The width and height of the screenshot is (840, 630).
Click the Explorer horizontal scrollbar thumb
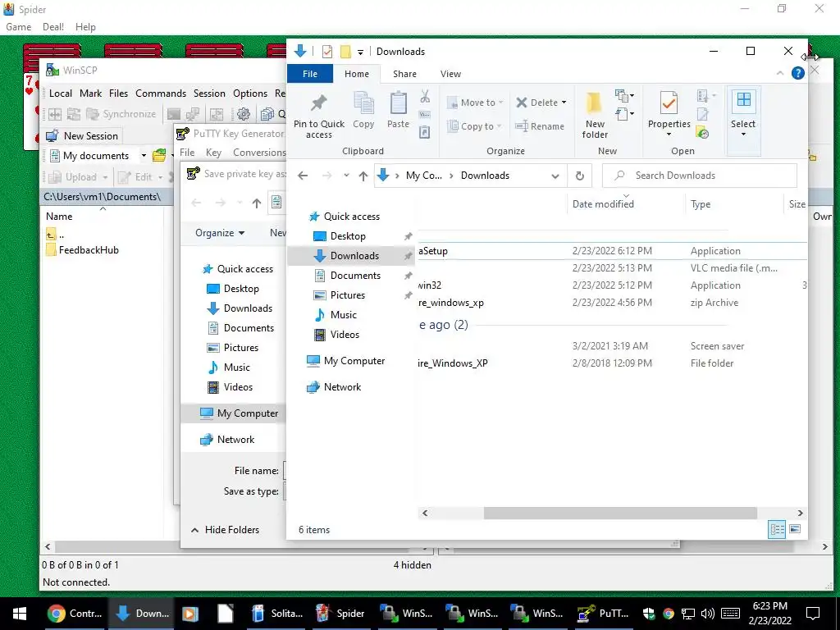pyautogui.click(x=620, y=514)
